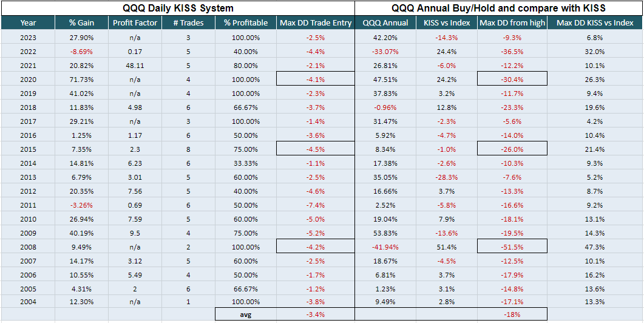Select the average drawdown '-3.4%' cell
Viewport: 644px width, 323px height.
[316, 314]
